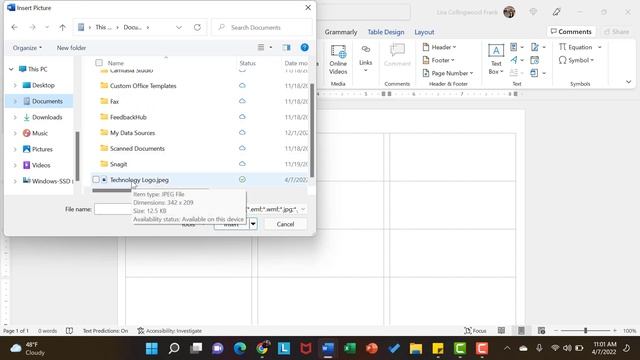
Task: Open Accessibility: Investigate in status bar
Action: click(170, 331)
